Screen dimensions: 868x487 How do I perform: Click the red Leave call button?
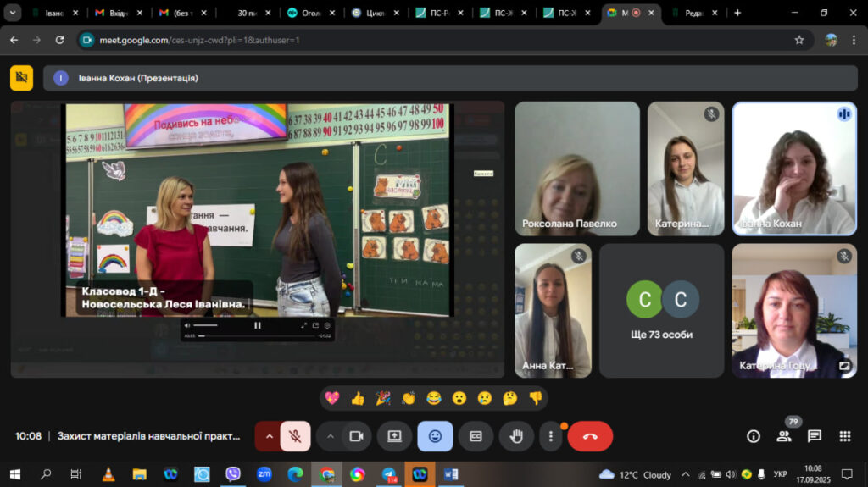pyautogui.click(x=590, y=436)
